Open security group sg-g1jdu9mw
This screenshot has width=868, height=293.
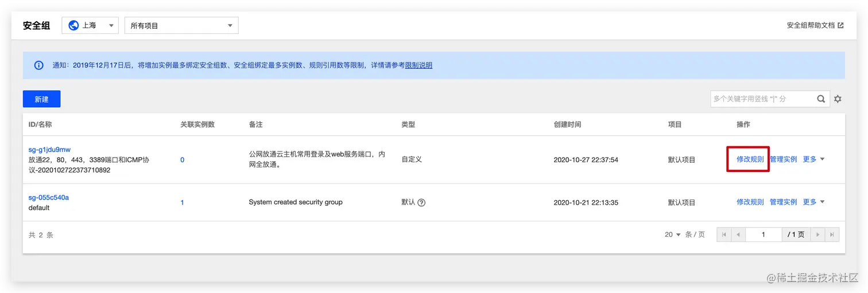pos(49,150)
